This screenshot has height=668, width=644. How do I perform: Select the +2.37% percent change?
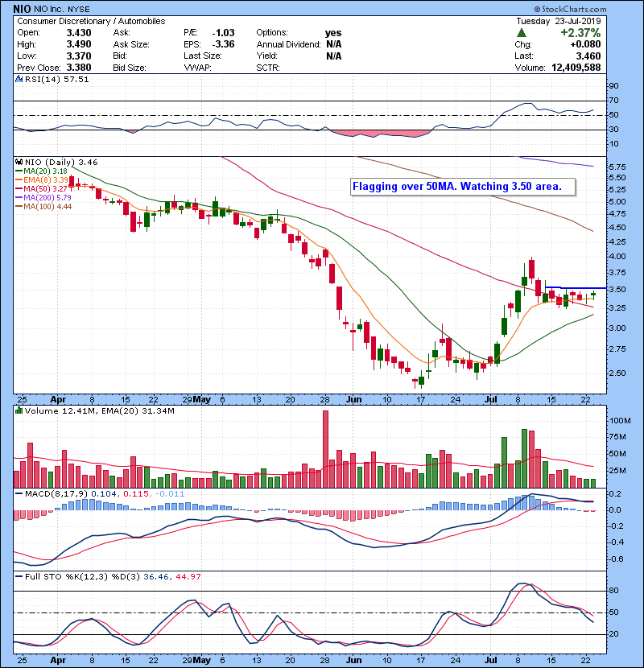(x=580, y=33)
